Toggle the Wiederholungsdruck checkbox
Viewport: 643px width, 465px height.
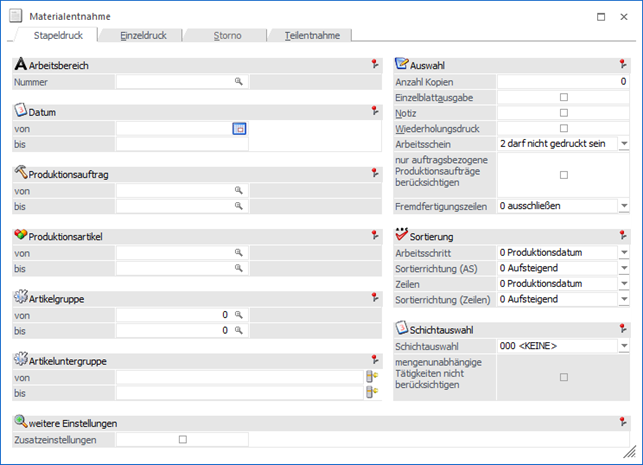click(563, 128)
